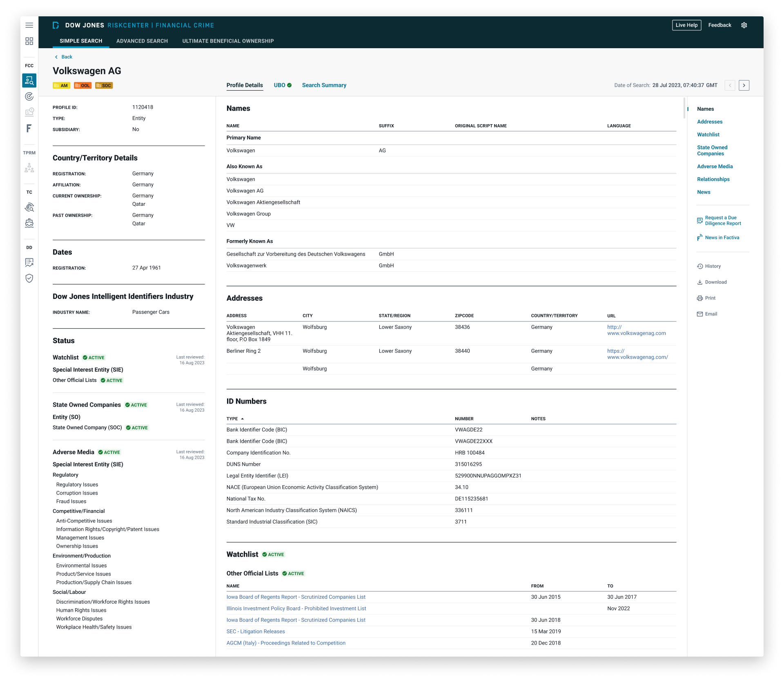Click the Dow Jones logo
The width and height of the screenshot is (784, 678).
[x=56, y=25]
